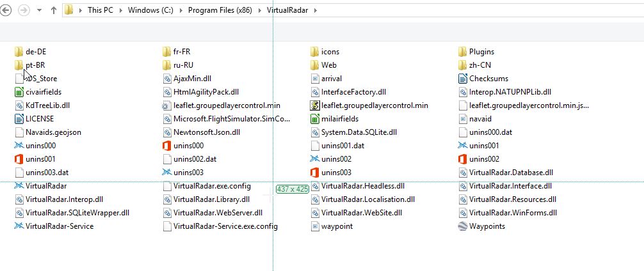Open the recent locations dropdown arrow
The image size is (644, 271).
pyautogui.click(x=40, y=11)
